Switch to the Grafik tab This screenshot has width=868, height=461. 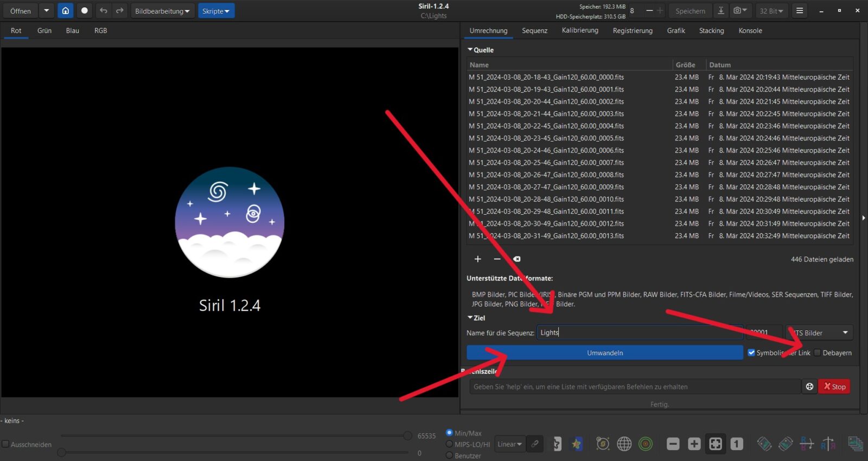tap(676, 30)
